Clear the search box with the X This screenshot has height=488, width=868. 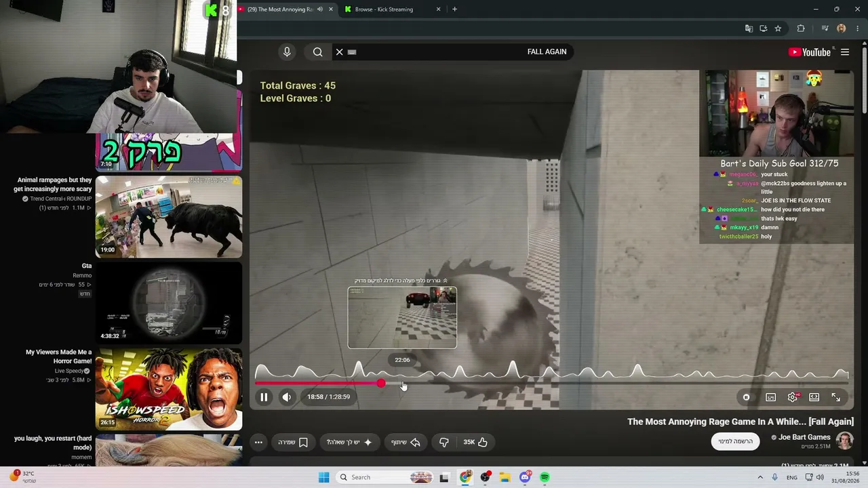[340, 52]
